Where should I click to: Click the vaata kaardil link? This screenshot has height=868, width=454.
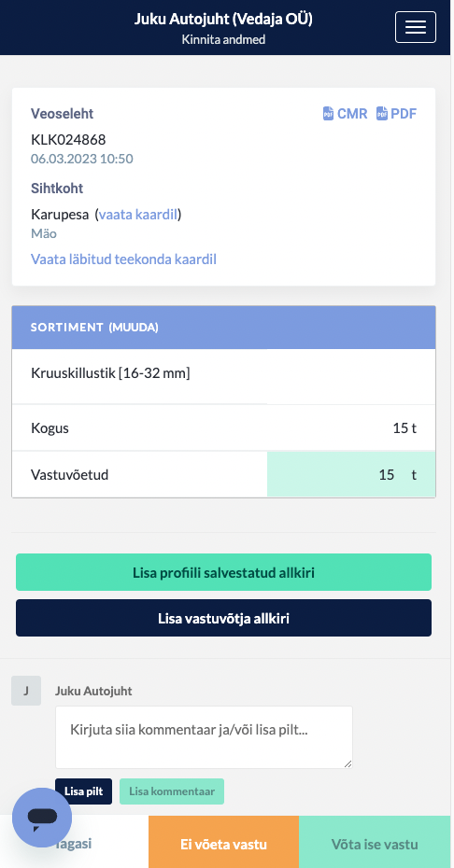pyautogui.click(x=138, y=215)
